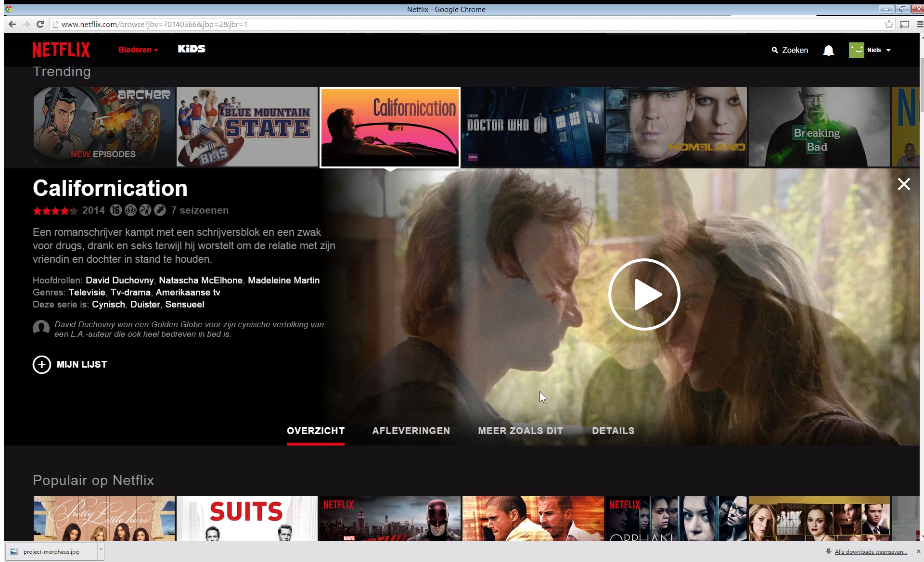Open Chrome menu hamburger icon
This screenshot has width=924, height=562.
coord(920,25)
